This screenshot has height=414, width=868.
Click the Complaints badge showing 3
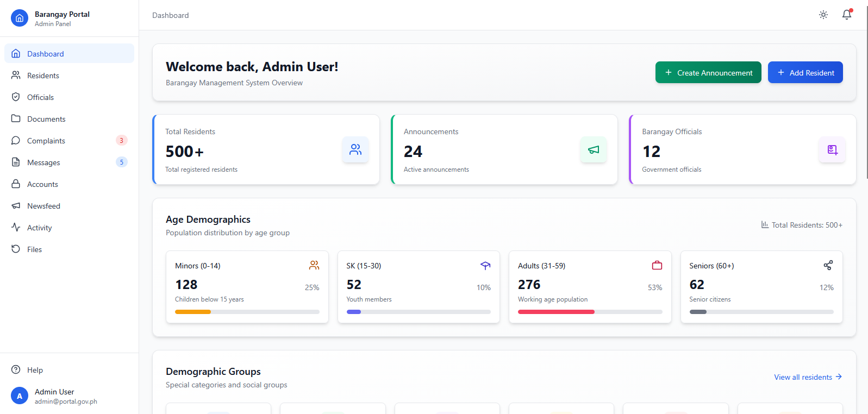[122, 140]
